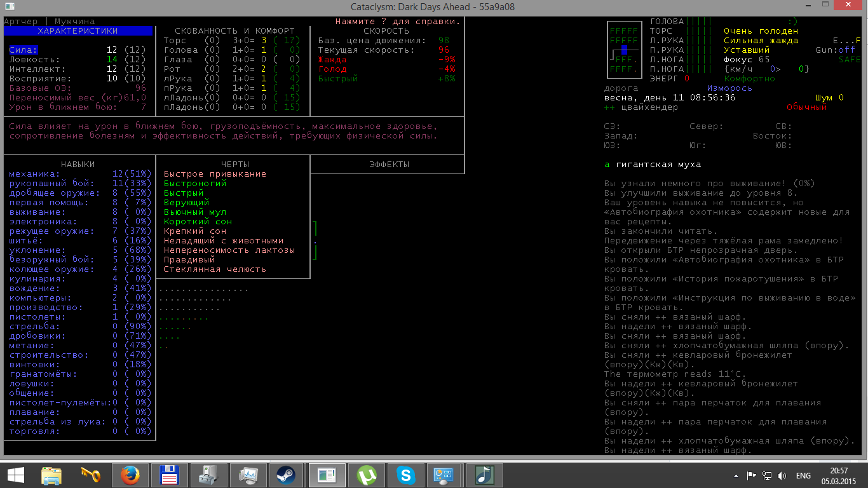Click the Голод speed penalty
Image resolution: width=868 pixels, height=488 pixels.
(x=386, y=69)
